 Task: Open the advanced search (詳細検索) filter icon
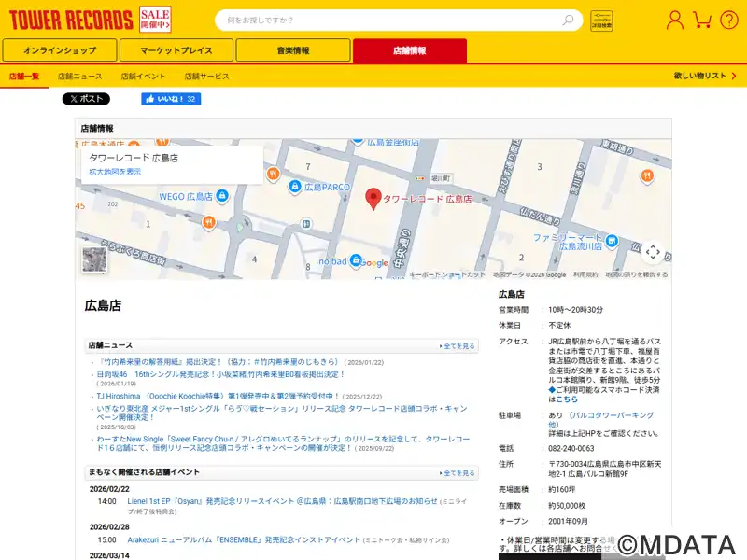601,21
